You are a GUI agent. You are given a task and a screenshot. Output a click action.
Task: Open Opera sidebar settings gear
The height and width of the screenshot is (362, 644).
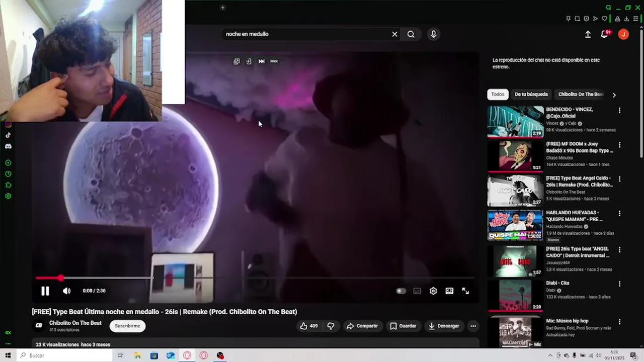point(8,196)
